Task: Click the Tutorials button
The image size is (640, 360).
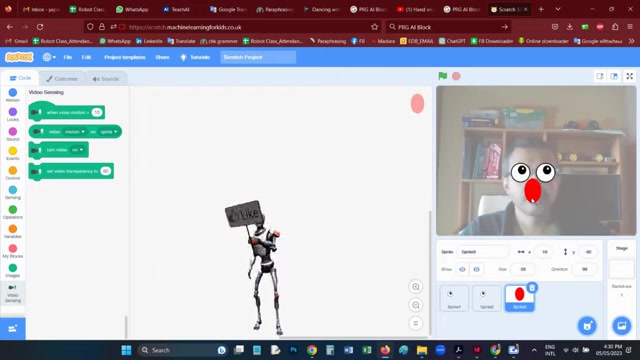Action: pos(196,57)
